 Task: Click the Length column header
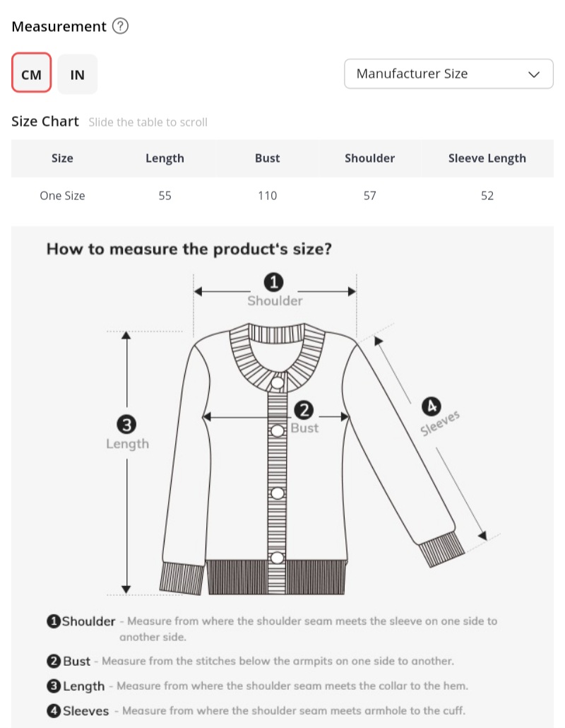click(165, 158)
